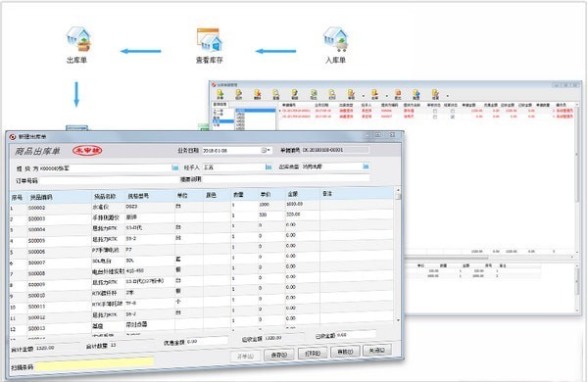
Task: Select unit price cell 1000 in row 1
Action: coord(270,205)
